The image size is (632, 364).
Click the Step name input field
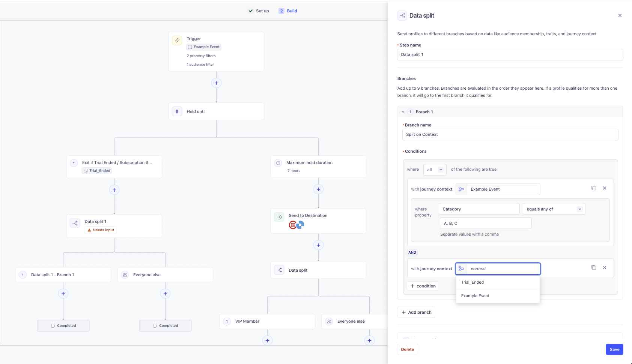click(510, 54)
